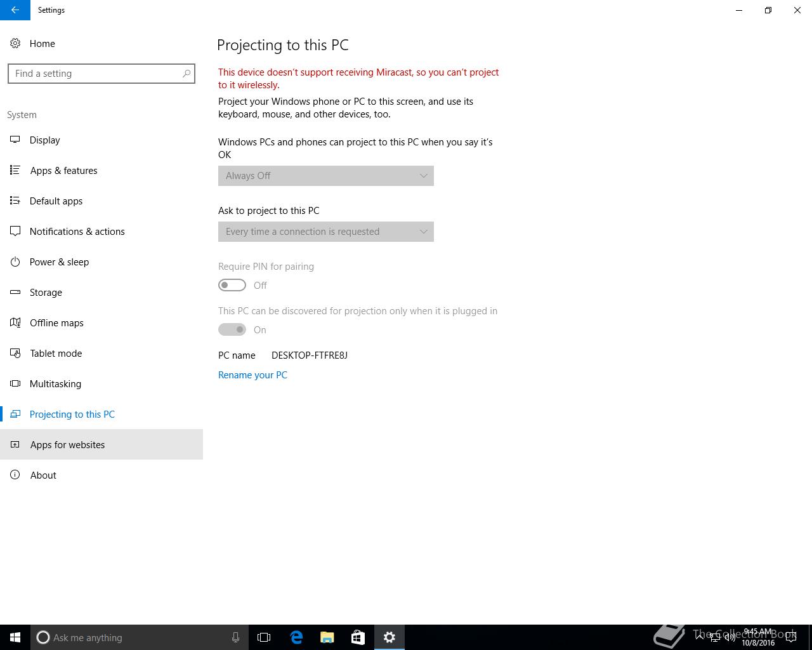Select Projecting to this PC entry
The image size is (812, 650).
101,414
